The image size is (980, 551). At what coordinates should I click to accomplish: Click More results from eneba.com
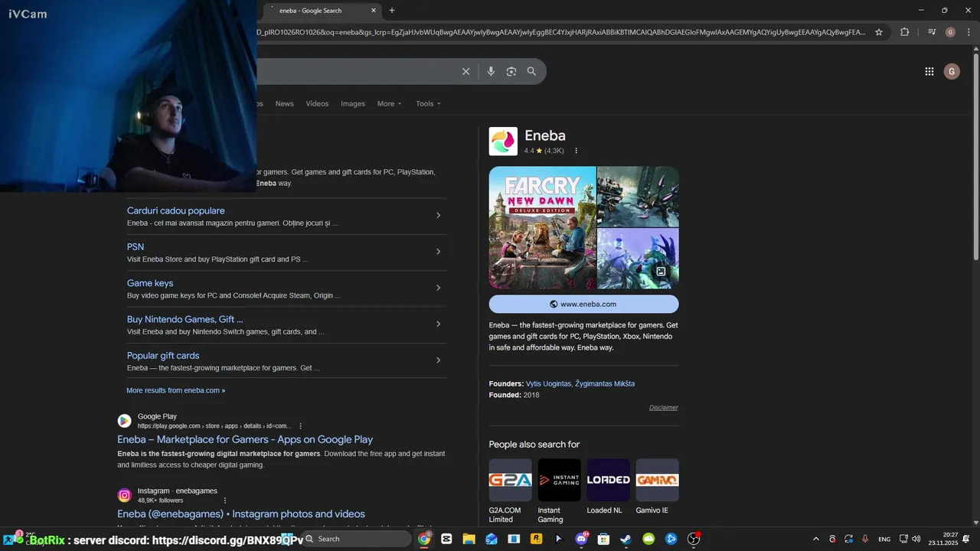[x=176, y=390]
